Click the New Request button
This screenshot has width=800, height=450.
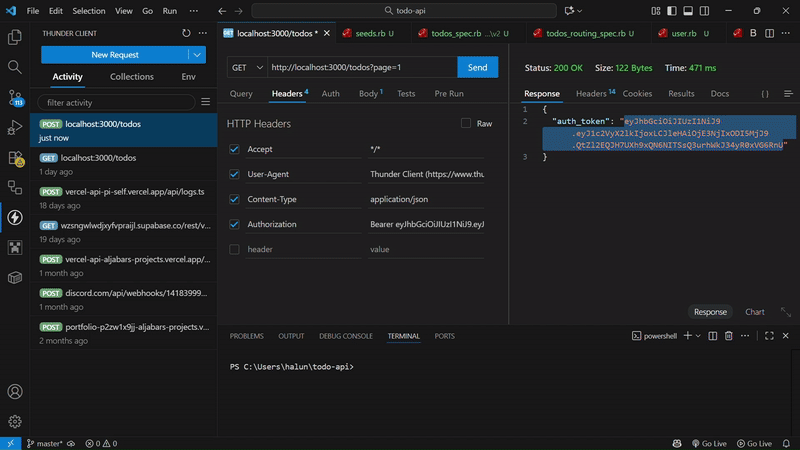point(115,55)
